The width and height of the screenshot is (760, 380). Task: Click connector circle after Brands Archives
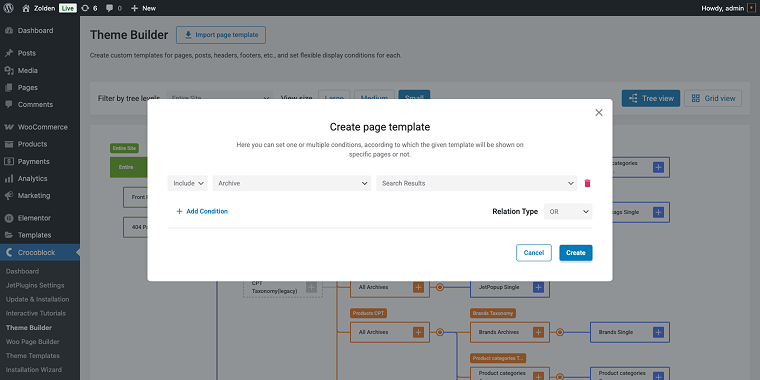[560, 332]
